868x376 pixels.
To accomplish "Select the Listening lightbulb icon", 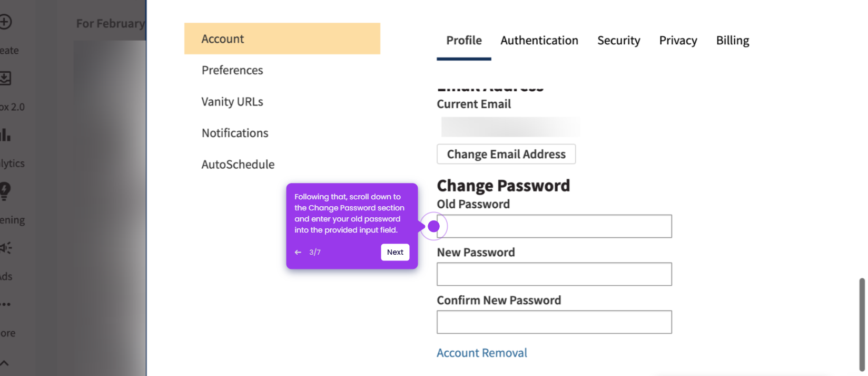I will tap(5, 191).
